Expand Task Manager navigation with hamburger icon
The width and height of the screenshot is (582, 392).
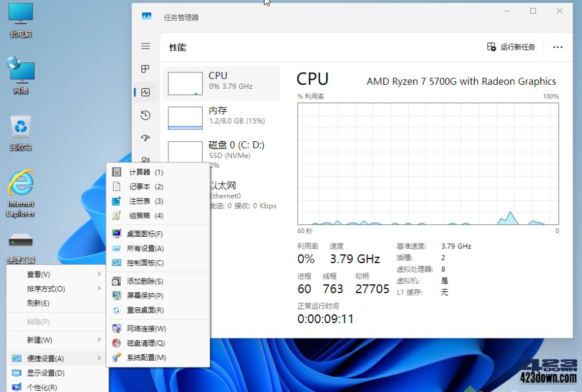145,46
